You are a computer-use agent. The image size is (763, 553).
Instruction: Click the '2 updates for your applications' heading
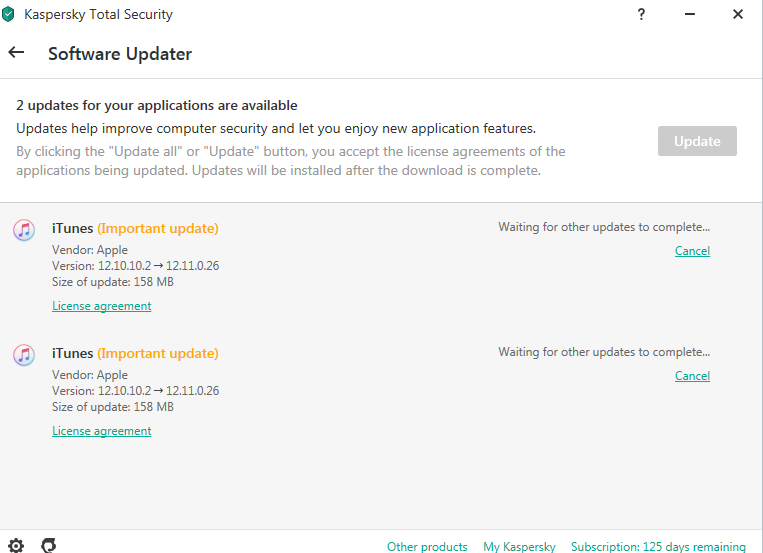[157, 106]
